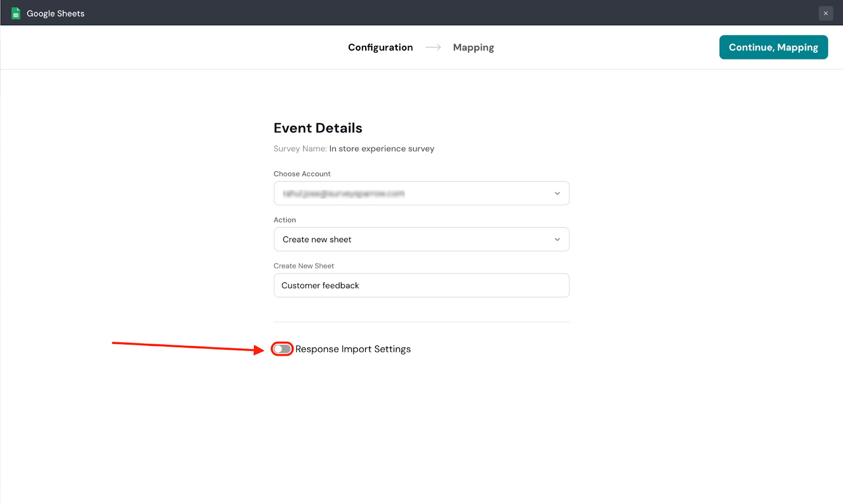
Task: Click the blurred account email address
Action: [x=344, y=194]
